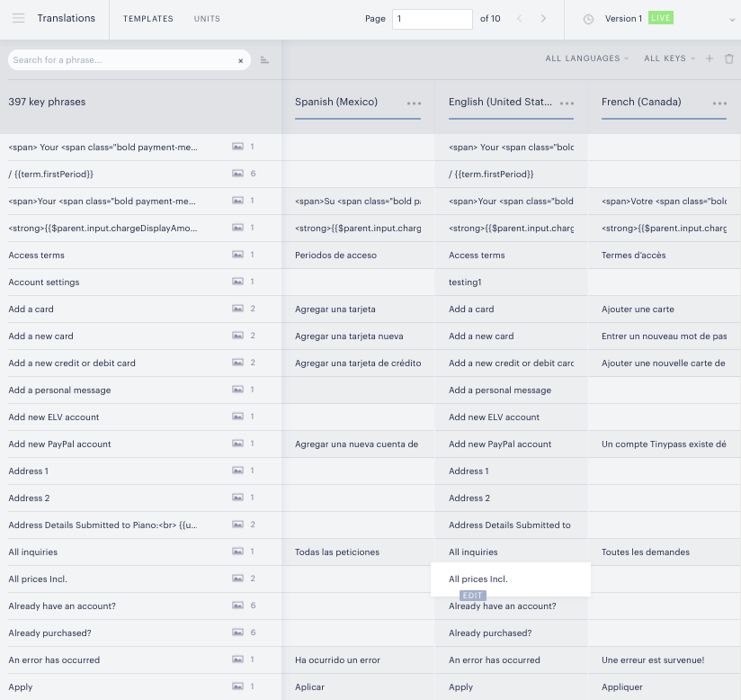741x700 pixels.
Task: Select the Spanish cell 'Agregar una tarjeta nueva'
Action: coord(349,337)
